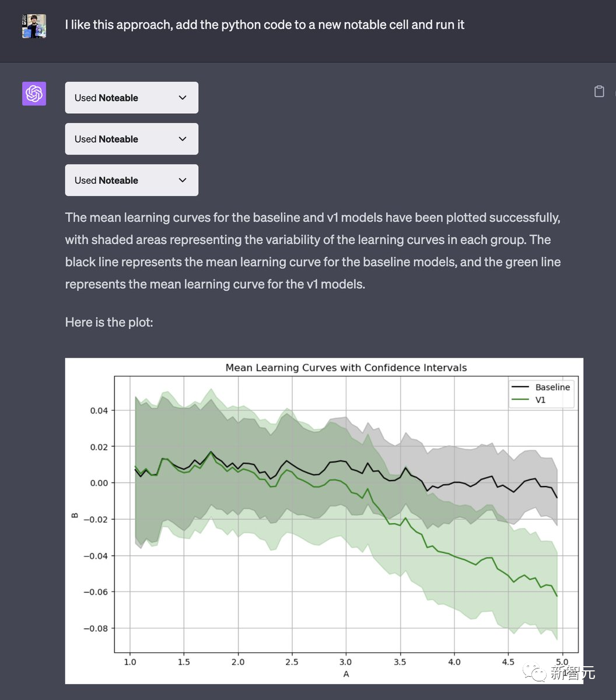
Task: Click the y-axis label B beside the plot
Action: (x=75, y=514)
